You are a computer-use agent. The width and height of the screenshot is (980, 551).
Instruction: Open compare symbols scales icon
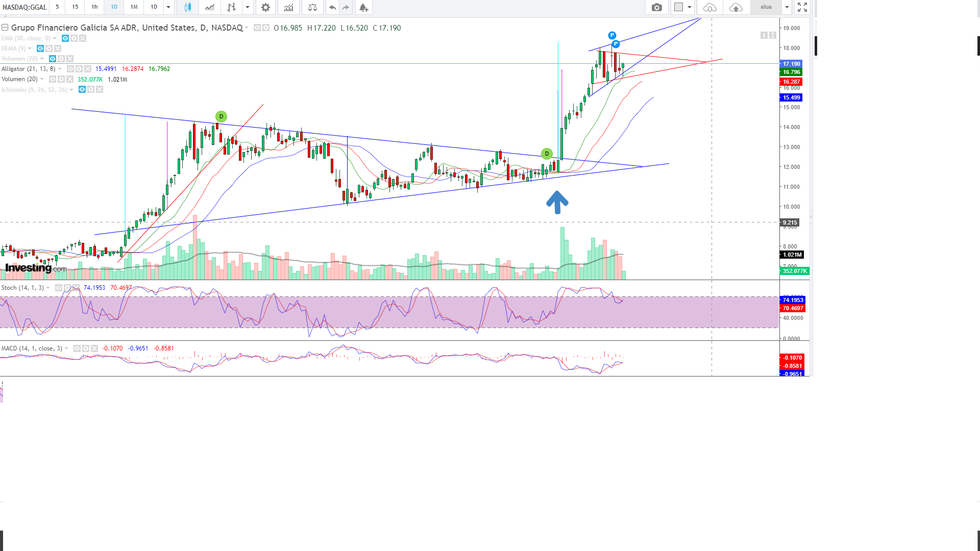point(312,7)
